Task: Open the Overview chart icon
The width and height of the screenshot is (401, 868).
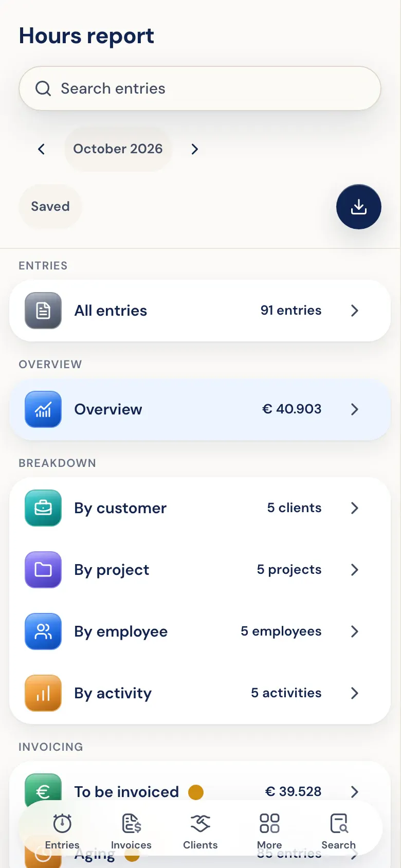Action: click(43, 409)
